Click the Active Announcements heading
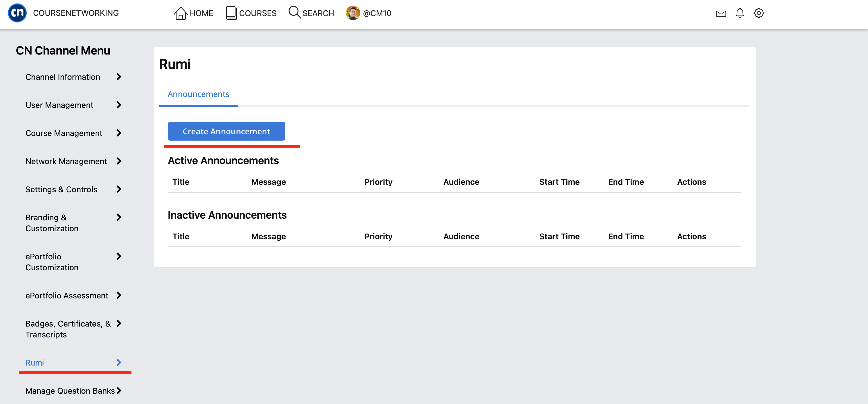The image size is (868, 404). pyautogui.click(x=223, y=160)
